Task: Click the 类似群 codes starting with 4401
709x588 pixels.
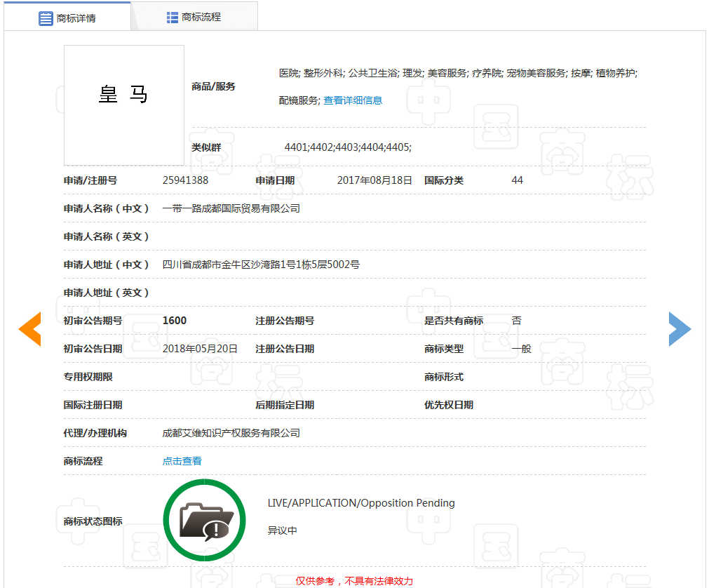Action: click(x=348, y=147)
